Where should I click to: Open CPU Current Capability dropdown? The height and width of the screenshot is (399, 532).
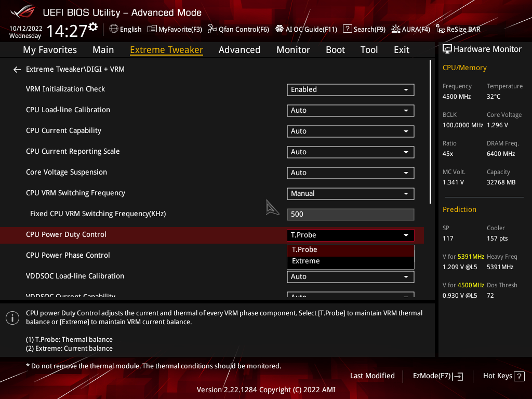[x=351, y=131]
